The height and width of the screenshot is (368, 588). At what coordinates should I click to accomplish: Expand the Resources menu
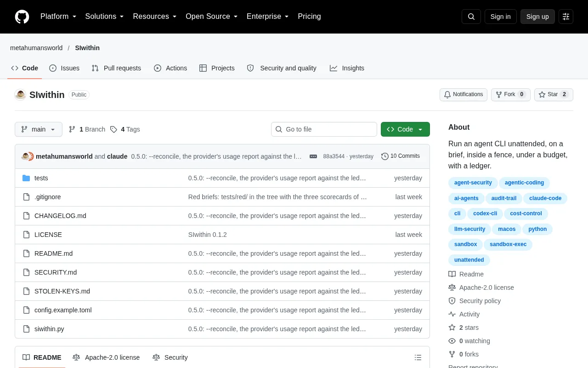[x=155, y=17]
